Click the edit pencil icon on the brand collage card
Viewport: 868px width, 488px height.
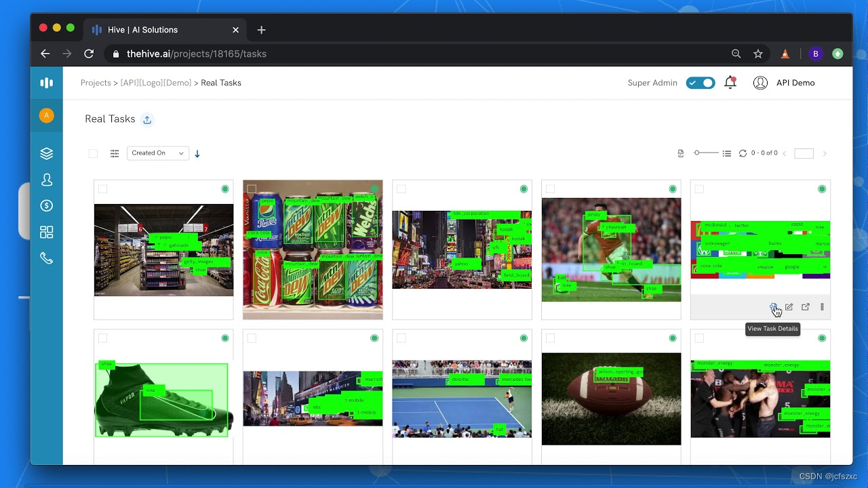coord(789,307)
